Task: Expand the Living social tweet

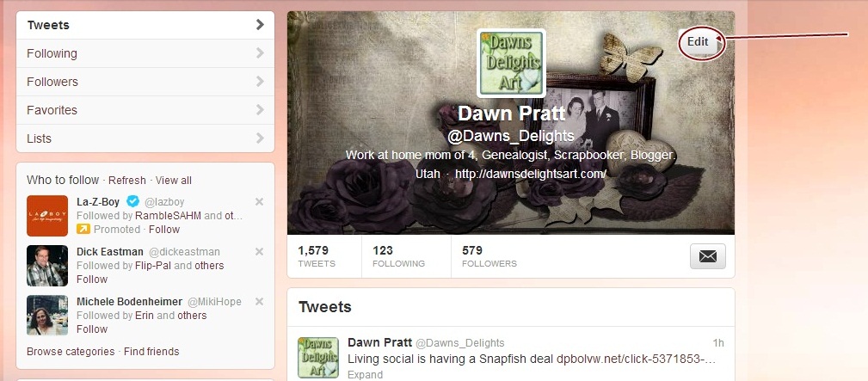Action: click(365, 375)
